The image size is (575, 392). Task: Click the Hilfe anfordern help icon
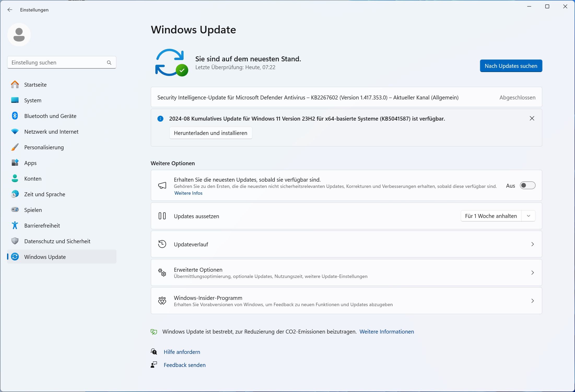pos(154,352)
